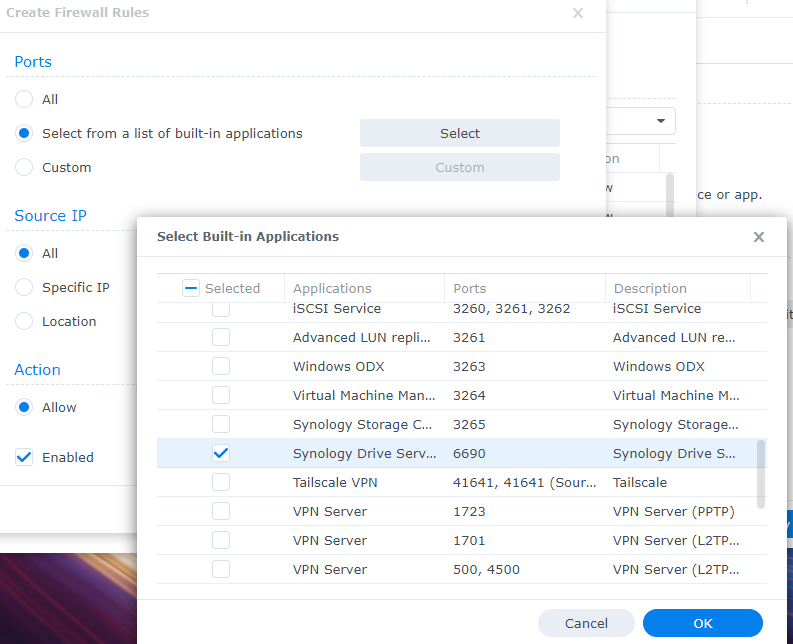Viewport: 793px width, 644px height.
Task: Sort by the Ports column header
Action: 524,288
